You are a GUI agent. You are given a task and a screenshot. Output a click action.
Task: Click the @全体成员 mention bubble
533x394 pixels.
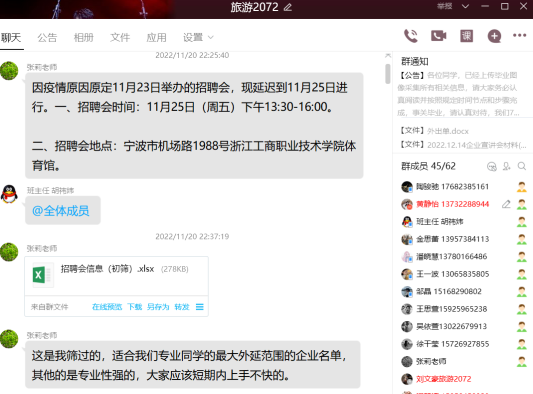click(x=63, y=211)
